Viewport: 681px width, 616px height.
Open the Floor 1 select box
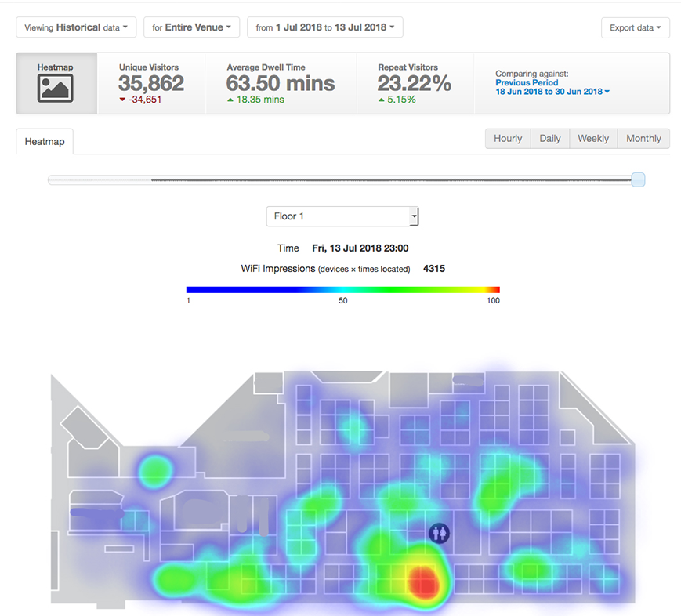tap(342, 216)
